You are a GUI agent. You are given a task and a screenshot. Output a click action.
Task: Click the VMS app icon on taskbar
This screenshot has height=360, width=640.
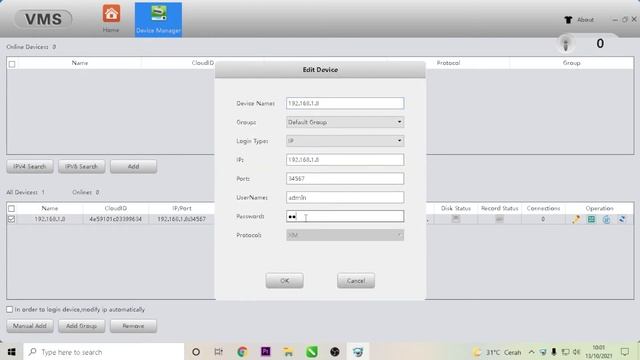[358, 352]
